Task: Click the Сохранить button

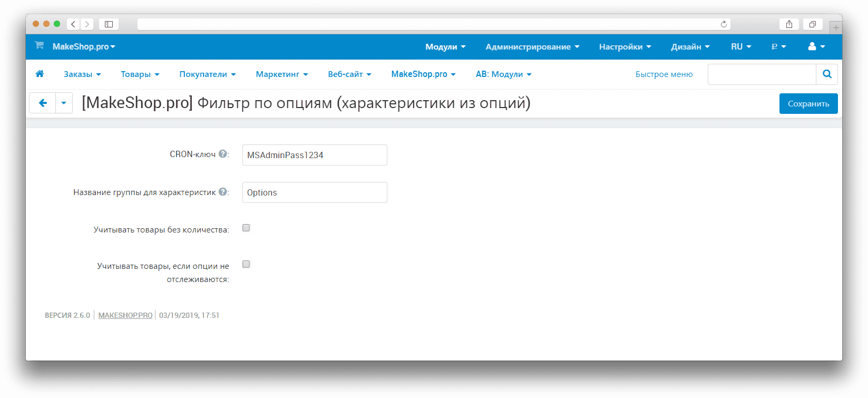Action: click(x=808, y=103)
